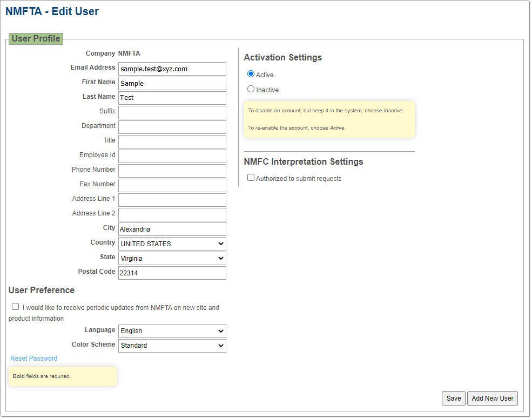Open the Language dropdown
This screenshot has width=532, height=419.
pos(172,331)
